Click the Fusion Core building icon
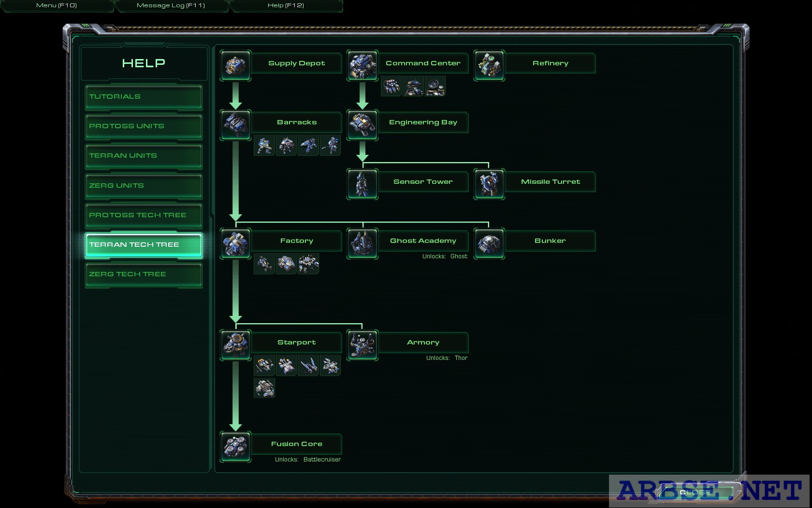The width and height of the screenshot is (812, 508). tap(235, 447)
